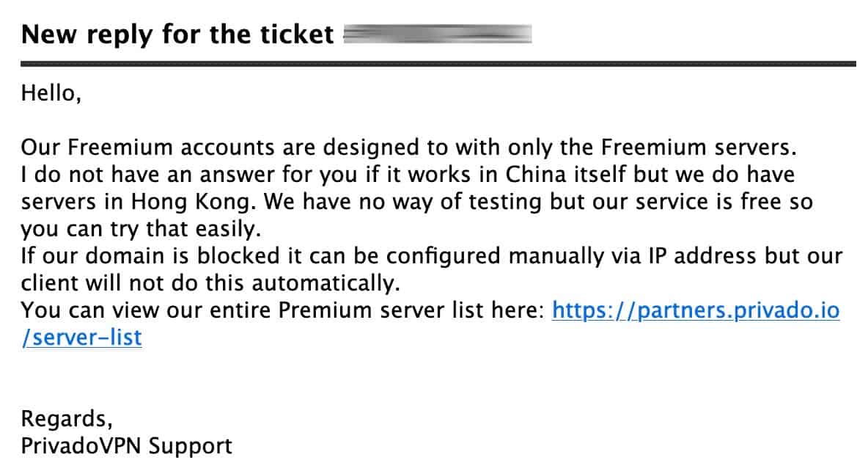The image size is (868, 474).
Task: Click the blurred ticket number
Action: tap(438, 34)
